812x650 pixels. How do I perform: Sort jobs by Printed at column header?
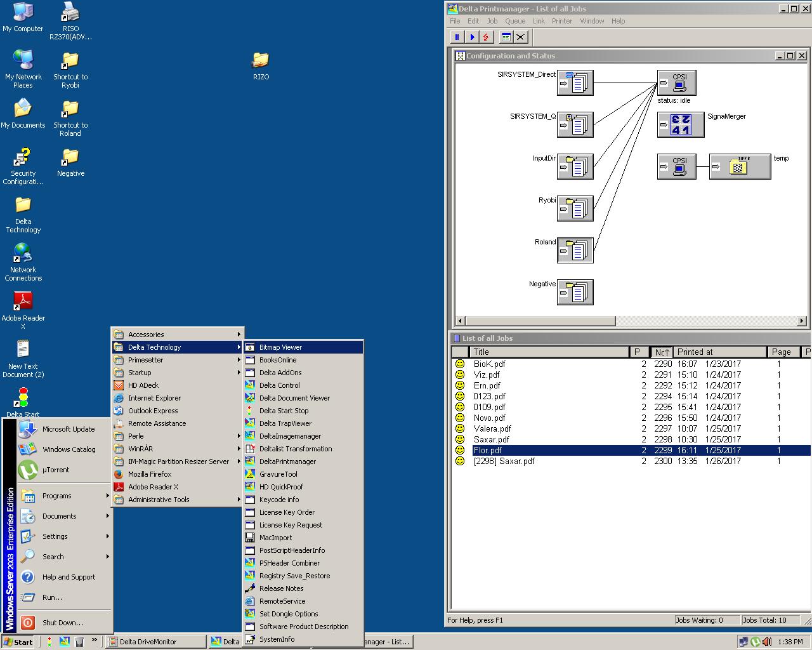(x=720, y=352)
